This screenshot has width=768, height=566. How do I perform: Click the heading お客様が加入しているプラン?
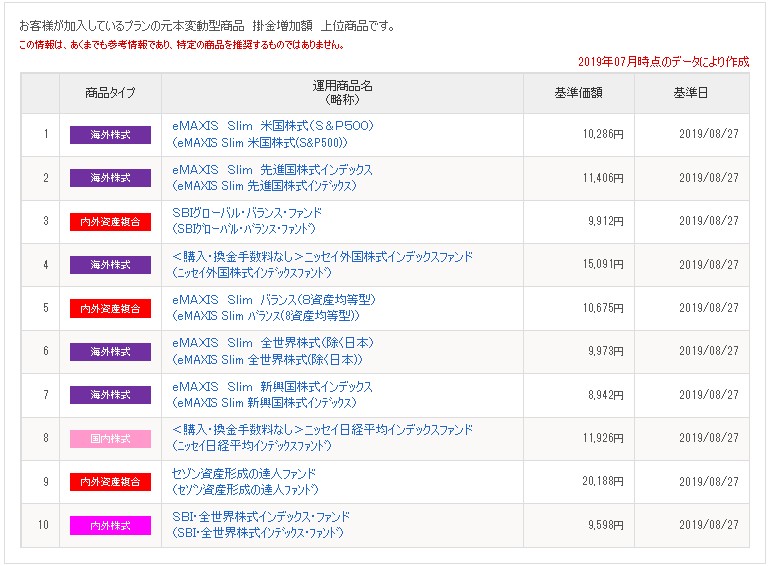[207, 26]
